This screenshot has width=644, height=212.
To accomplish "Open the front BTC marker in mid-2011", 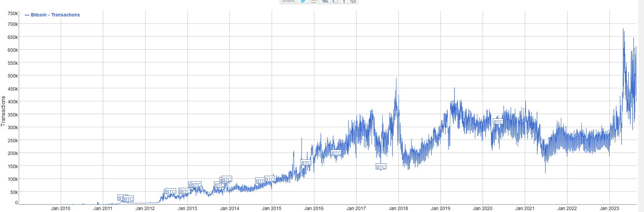I will click(128, 199).
